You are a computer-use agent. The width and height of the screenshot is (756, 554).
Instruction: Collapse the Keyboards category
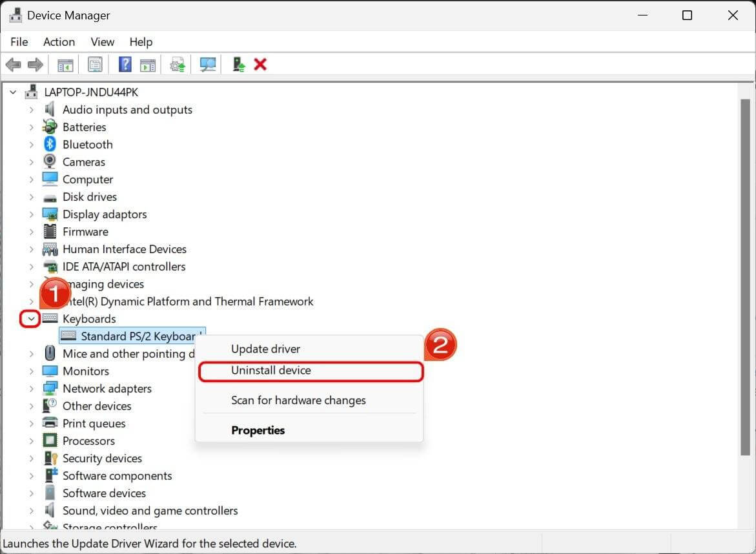(x=30, y=318)
